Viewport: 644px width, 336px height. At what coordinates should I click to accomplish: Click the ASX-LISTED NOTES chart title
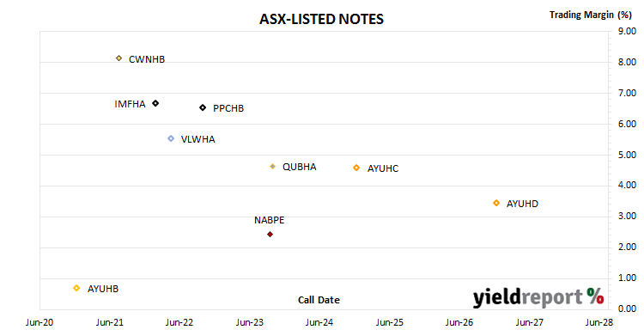pos(322,19)
